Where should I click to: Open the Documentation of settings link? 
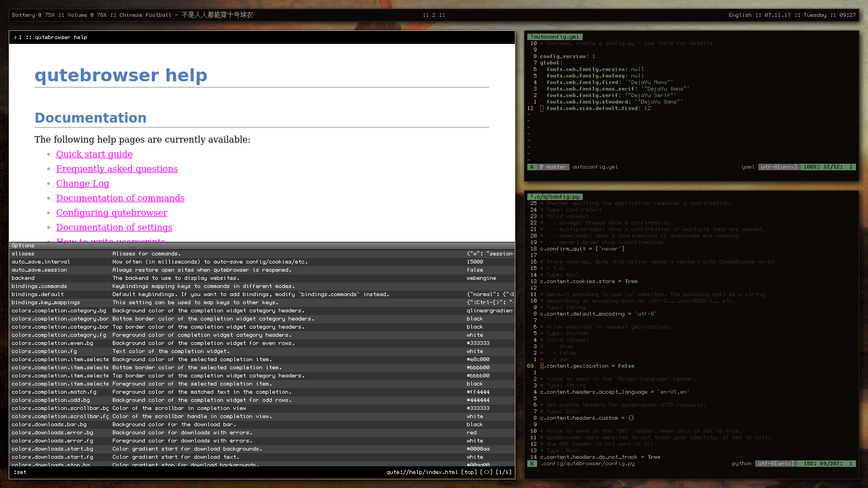coord(114,227)
